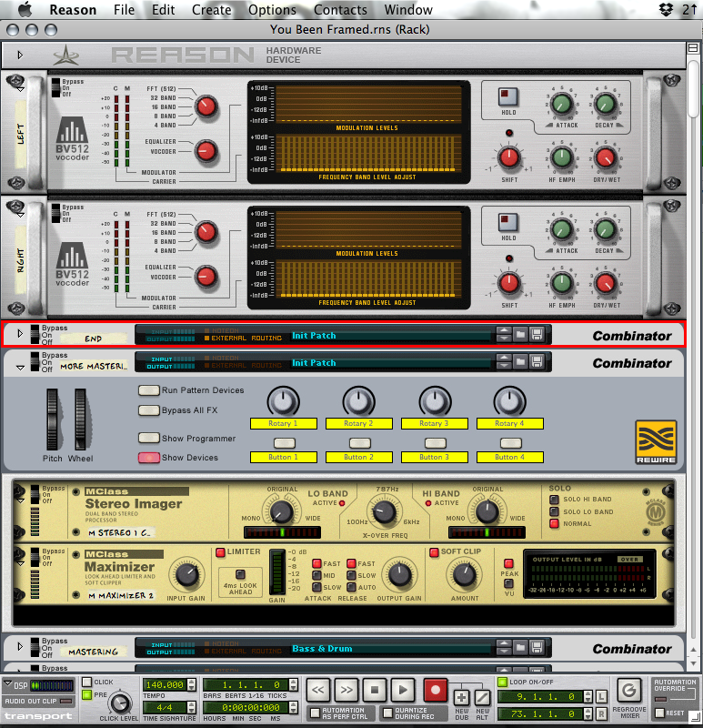
Task: Toggle Bypass All FX
Action: click(149, 410)
